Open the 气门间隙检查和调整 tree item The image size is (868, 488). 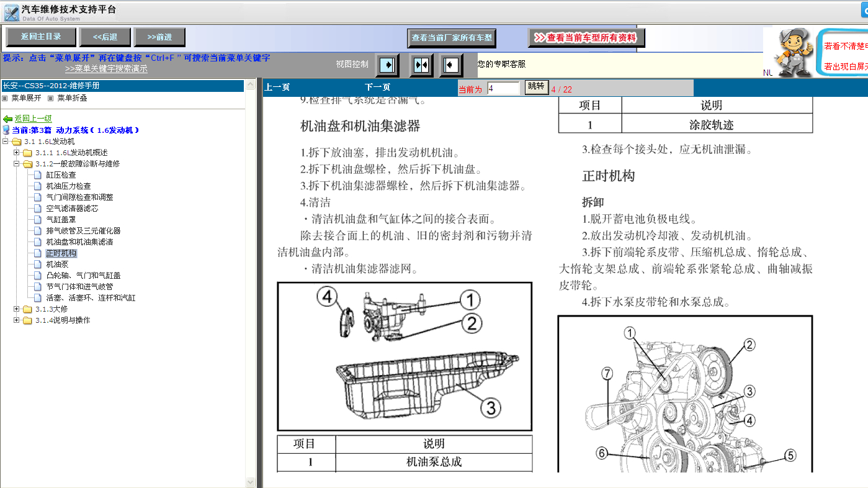pos(79,197)
